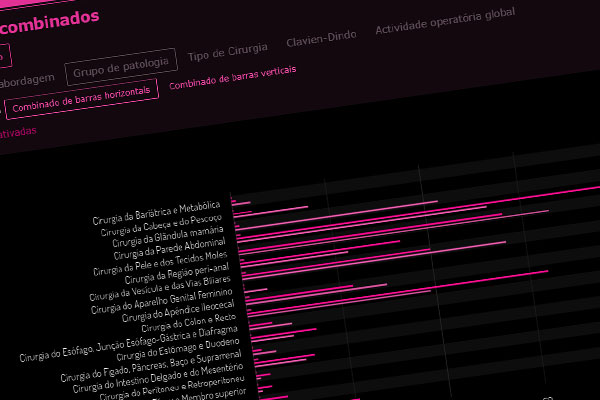Choose Combinado de barras horizontais view
Screen dimensions: 600x400
(82, 101)
